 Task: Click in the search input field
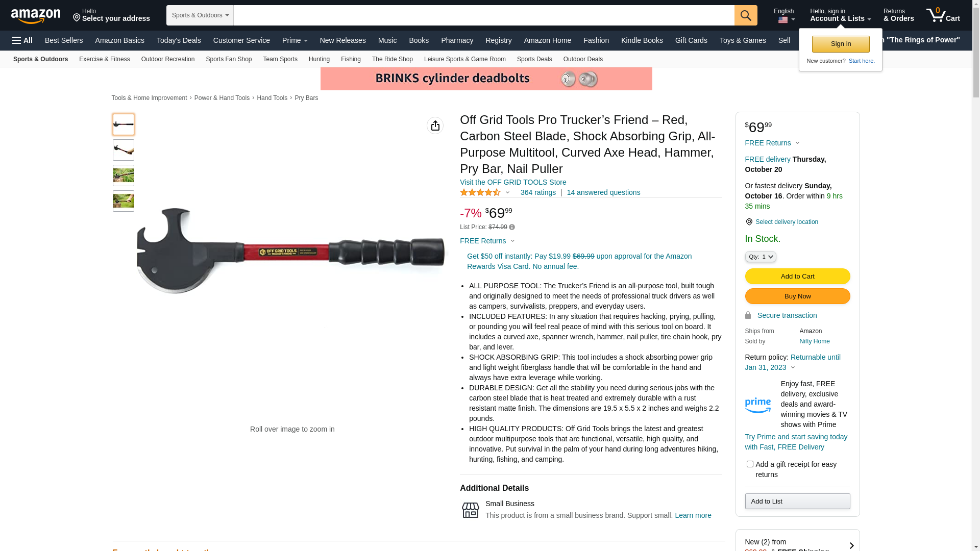(x=484, y=15)
